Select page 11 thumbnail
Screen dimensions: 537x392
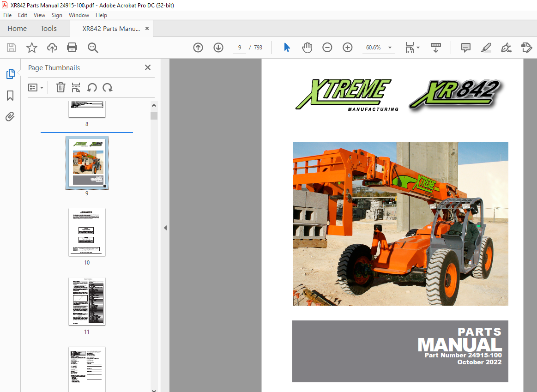[87, 302]
